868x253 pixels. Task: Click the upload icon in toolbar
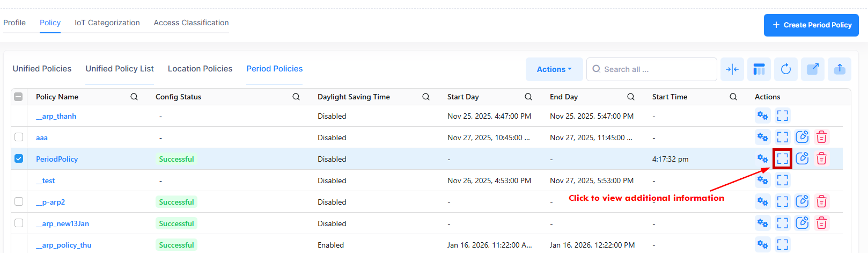pyautogui.click(x=839, y=69)
